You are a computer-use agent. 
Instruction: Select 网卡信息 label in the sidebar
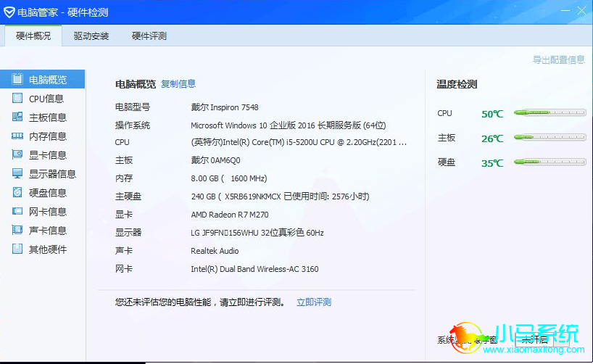48,212
